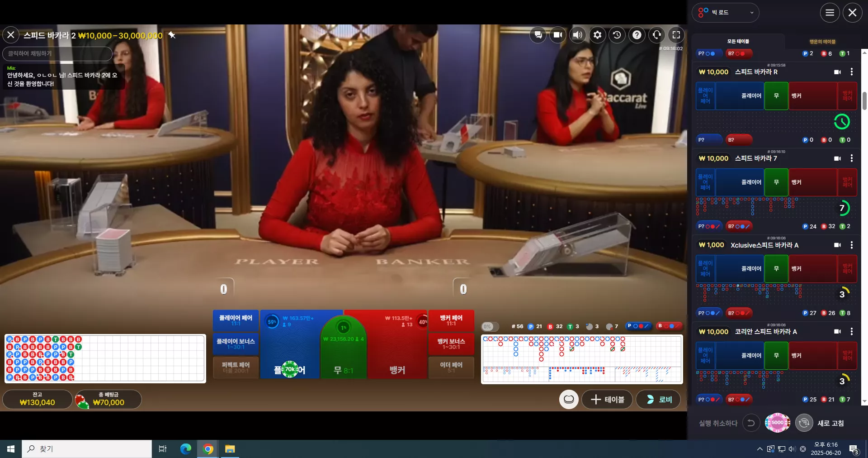Select the 뱅커 보너스 side bet

point(451,344)
